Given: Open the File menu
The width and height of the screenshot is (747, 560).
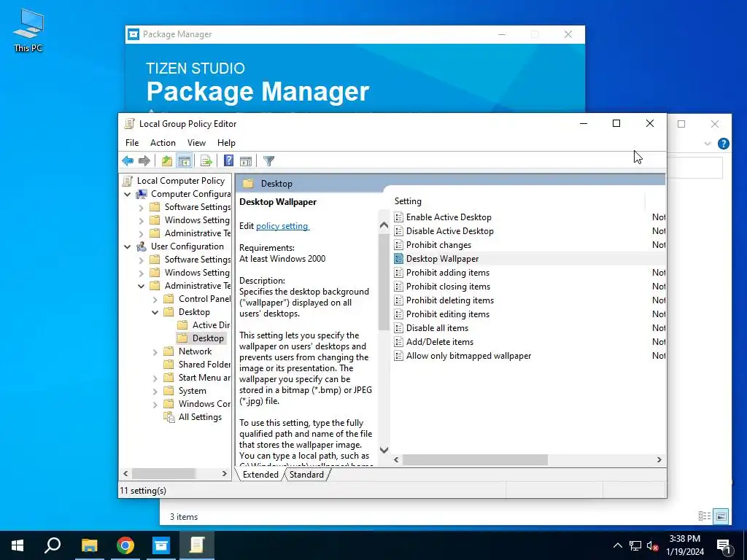Looking at the screenshot, I should 132,143.
